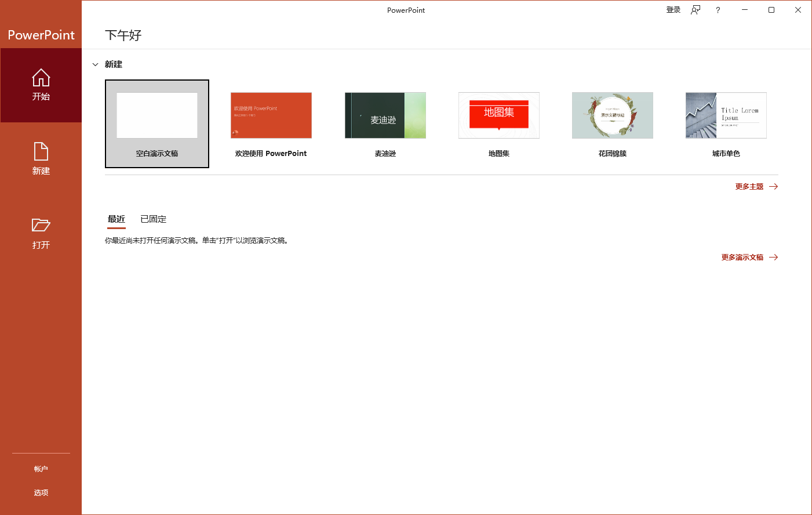Switch to the 已固定 tab

pos(153,219)
